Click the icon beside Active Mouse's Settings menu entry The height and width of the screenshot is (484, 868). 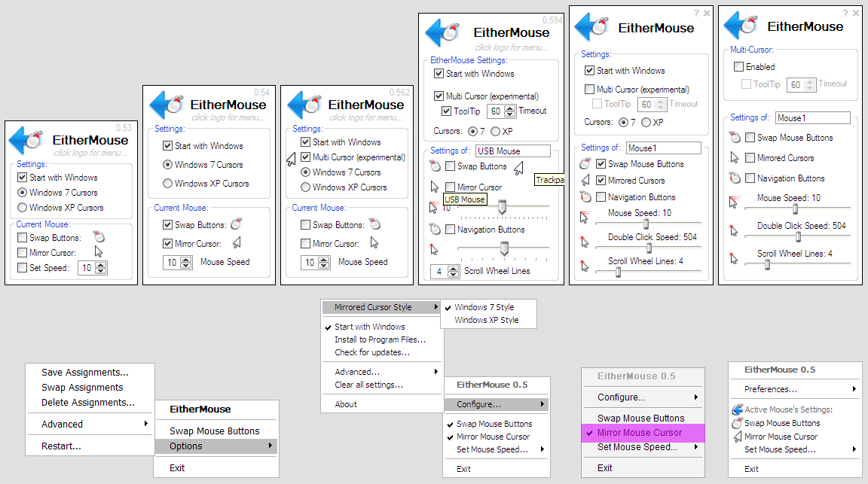pyautogui.click(x=738, y=410)
